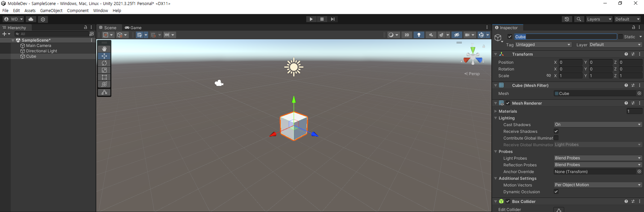Click the Step frame button
Image resolution: width=644 pixels, height=212 pixels.
pyautogui.click(x=333, y=19)
